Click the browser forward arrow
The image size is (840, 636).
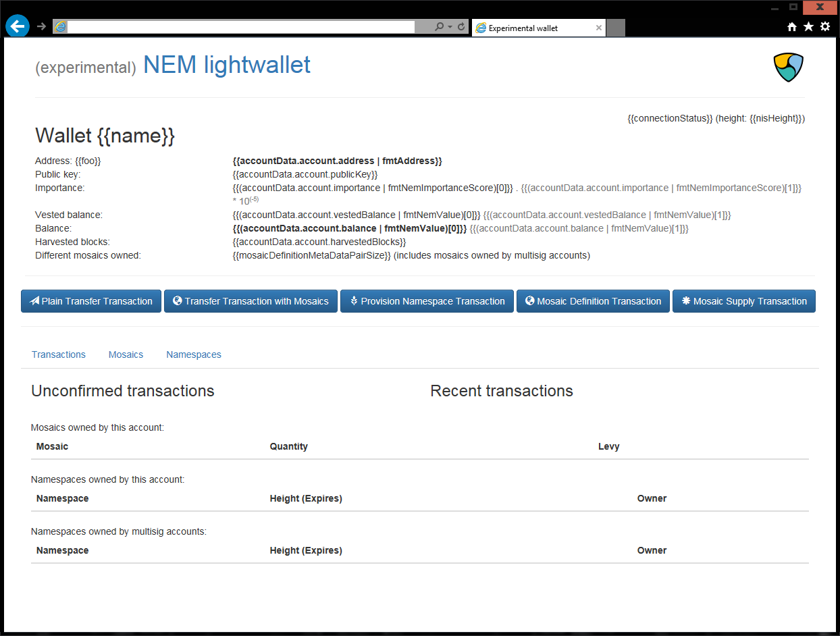[x=41, y=26]
